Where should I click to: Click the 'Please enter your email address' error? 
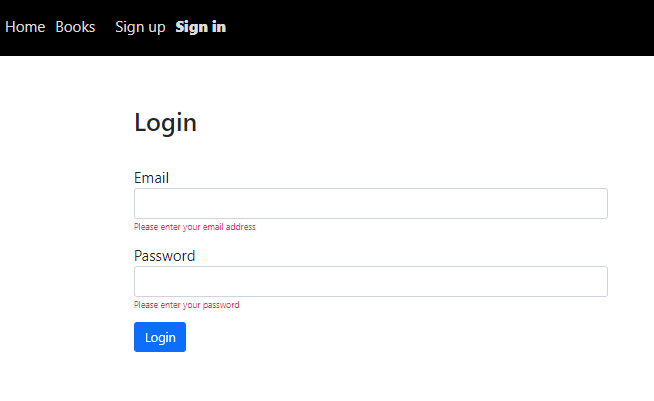[195, 227]
